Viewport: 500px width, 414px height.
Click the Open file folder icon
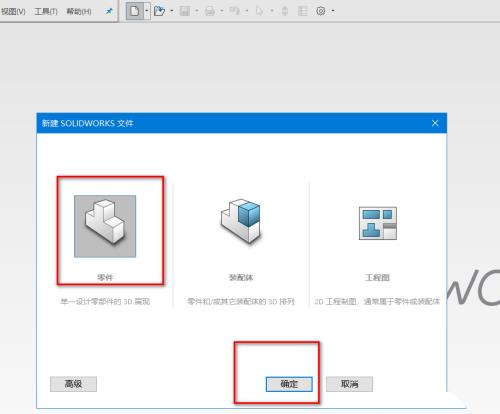pyautogui.click(x=160, y=11)
